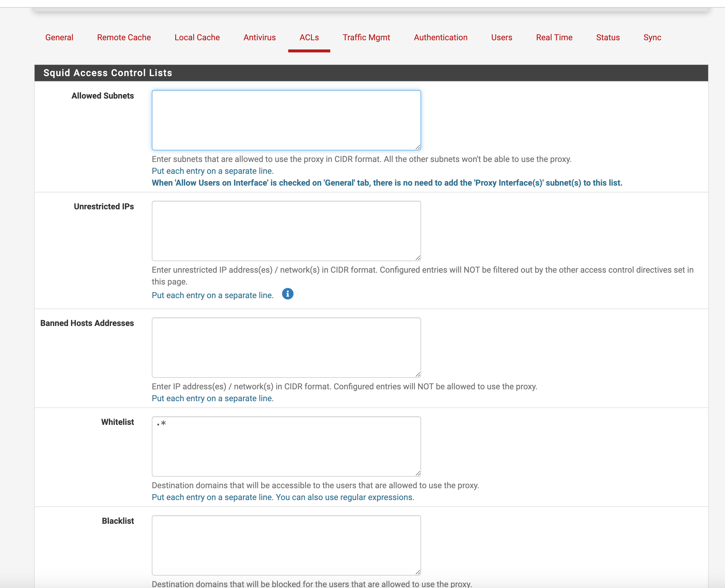Click the Unrestricted IPs info icon

tap(288, 294)
